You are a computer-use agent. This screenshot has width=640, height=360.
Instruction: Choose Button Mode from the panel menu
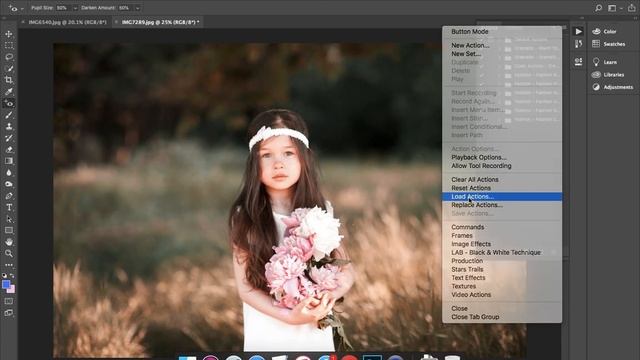pyautogui.click(x=470, y=31)
